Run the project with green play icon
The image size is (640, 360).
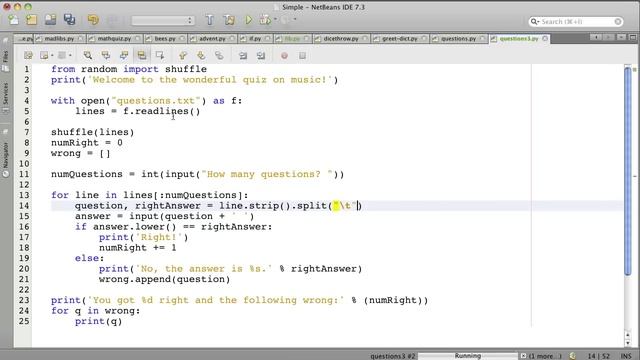tap(248, 20)
